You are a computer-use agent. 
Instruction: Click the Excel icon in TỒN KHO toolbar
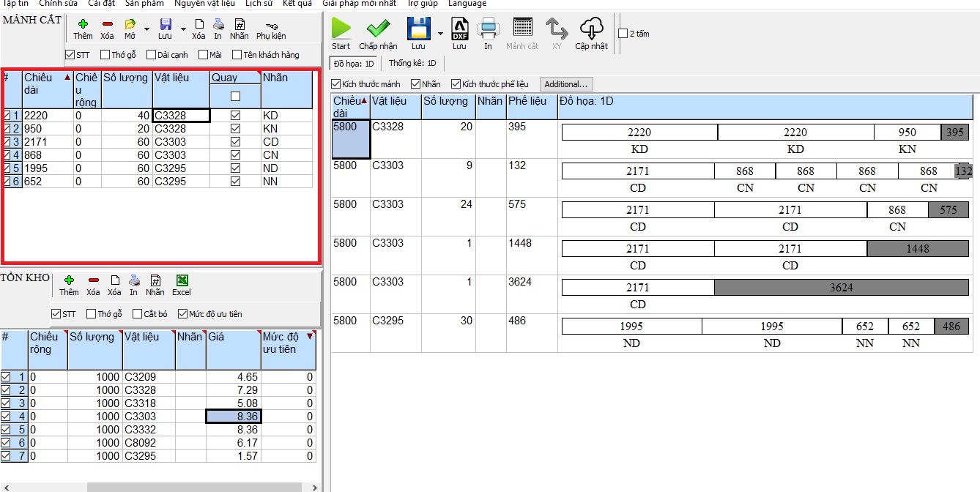(182, 280)
